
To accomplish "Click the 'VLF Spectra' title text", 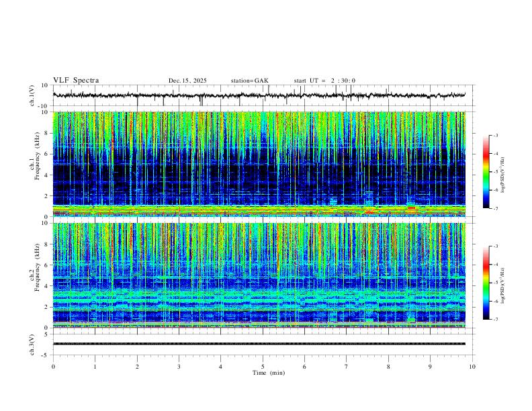I will (x=76, y=81).
